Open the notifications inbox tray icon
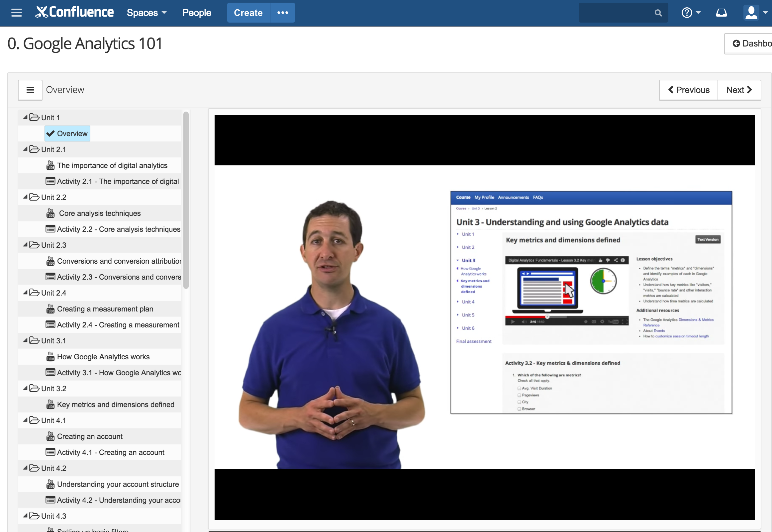The width and height of the screenshot is (772, 532). [721, 13]
